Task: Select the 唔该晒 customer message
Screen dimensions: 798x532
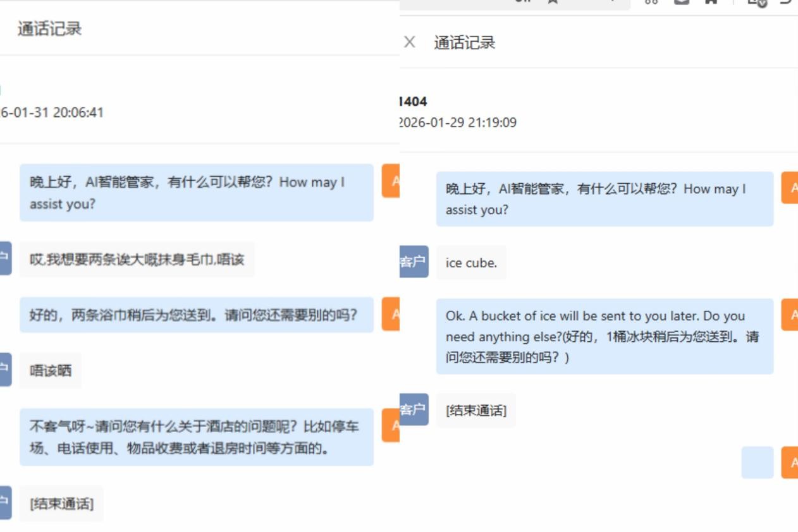Action: [x=51, y=370]
